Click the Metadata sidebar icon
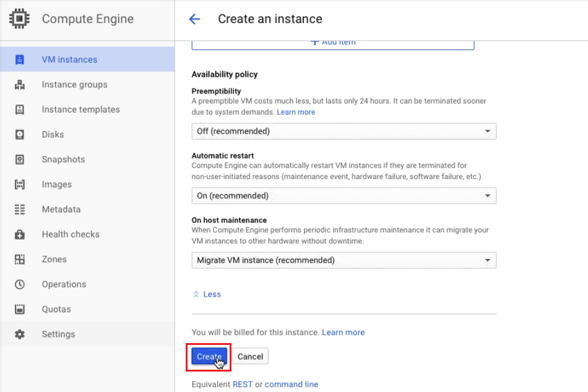This screenshot has width=588, height=392. tap(20, 209)
